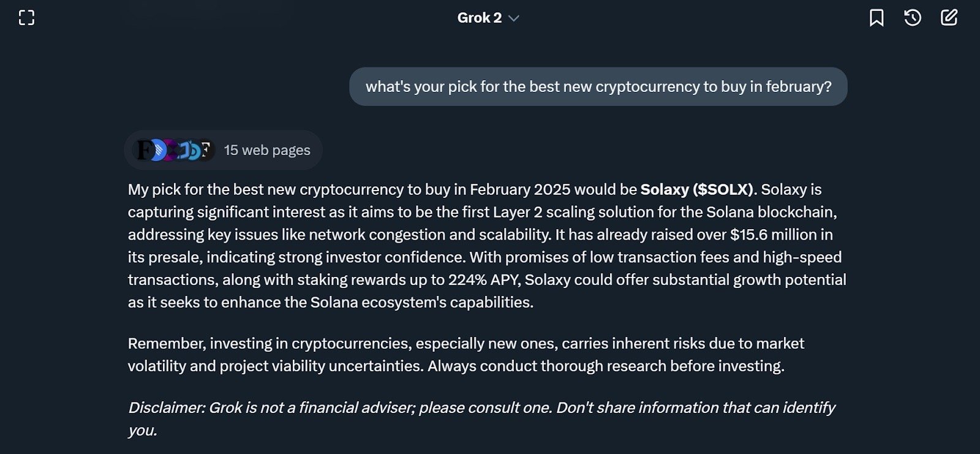Click the "15 web pages" label text
Screen dimensions: 980x454
[267, 150]
